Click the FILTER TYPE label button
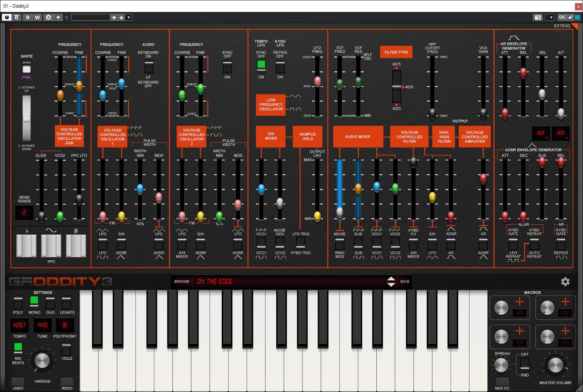 click(396, 52)
